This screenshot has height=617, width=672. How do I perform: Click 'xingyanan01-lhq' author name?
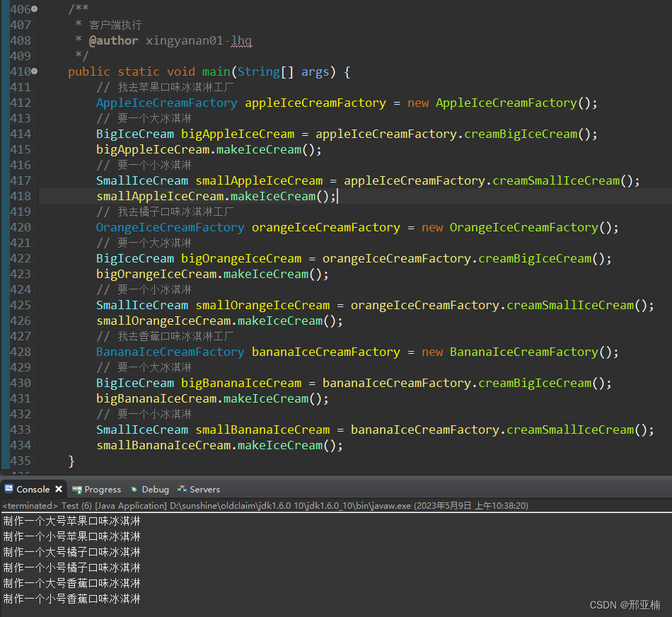199,41
